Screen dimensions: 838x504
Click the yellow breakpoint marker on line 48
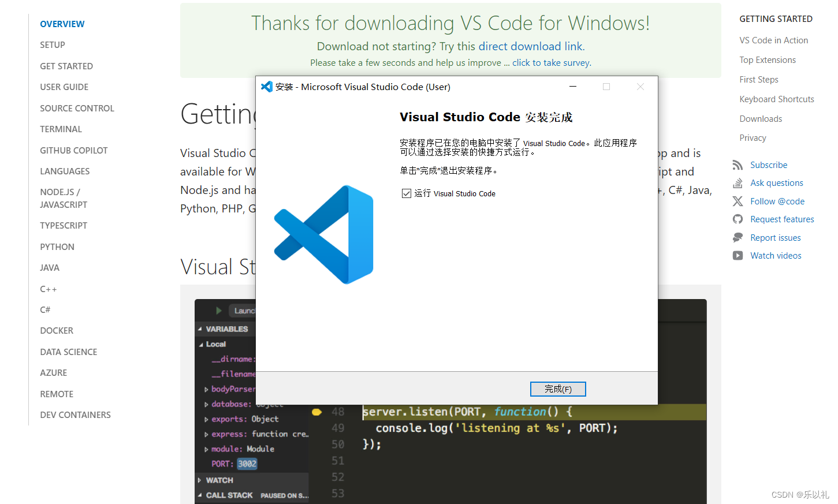[x=316, y=412]
